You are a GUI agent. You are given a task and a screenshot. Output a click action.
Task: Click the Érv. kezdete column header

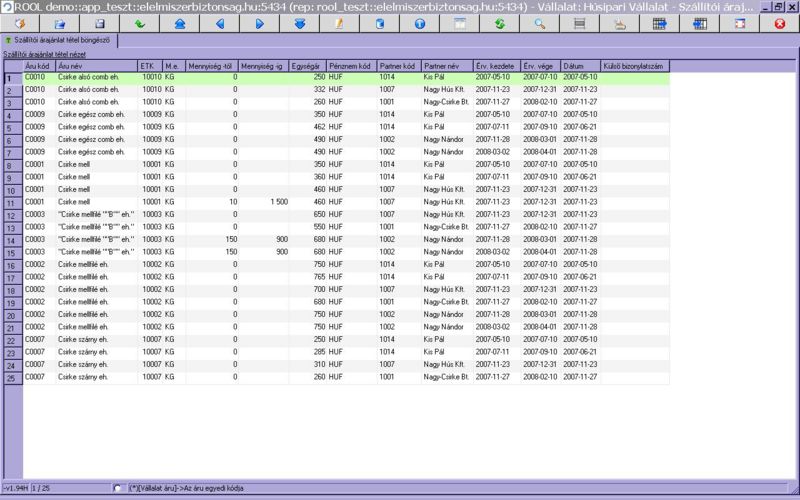496,65
